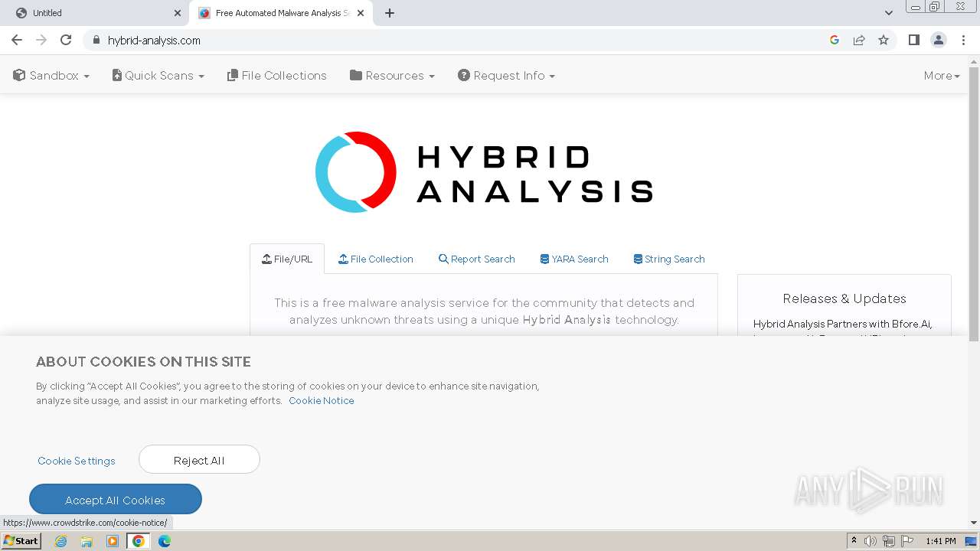This screenshot has width=980, height=551.
Task: Go back in browser history
Action: tap(17, 40)
